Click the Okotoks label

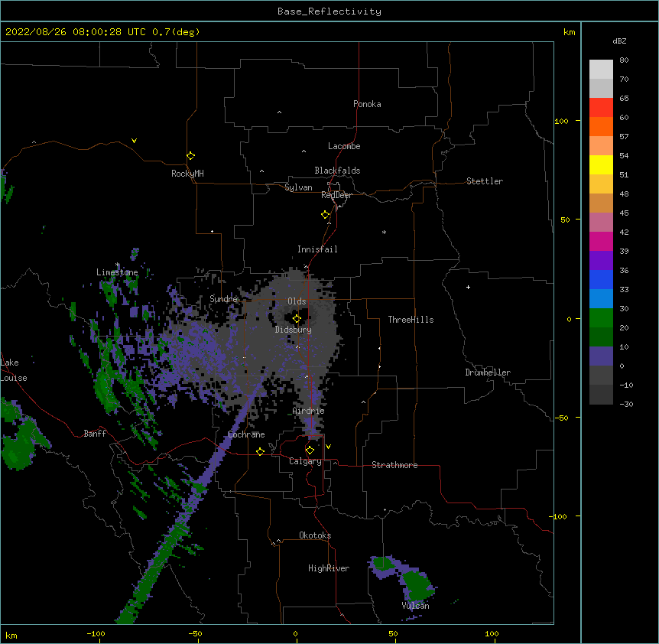[x=315, y=535]
